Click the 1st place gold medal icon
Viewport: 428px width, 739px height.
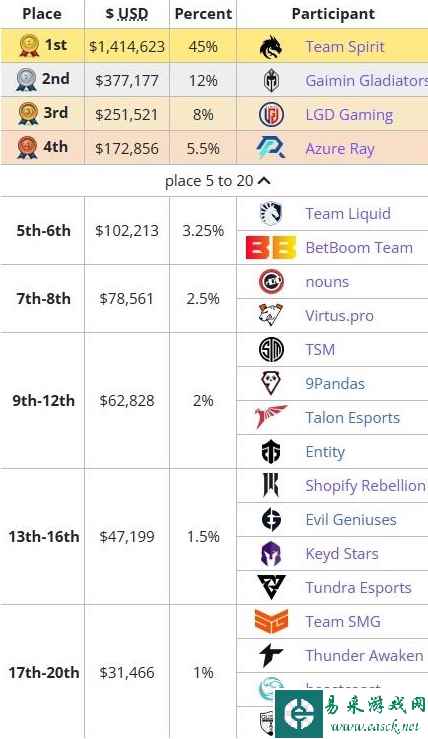[30, 46]
